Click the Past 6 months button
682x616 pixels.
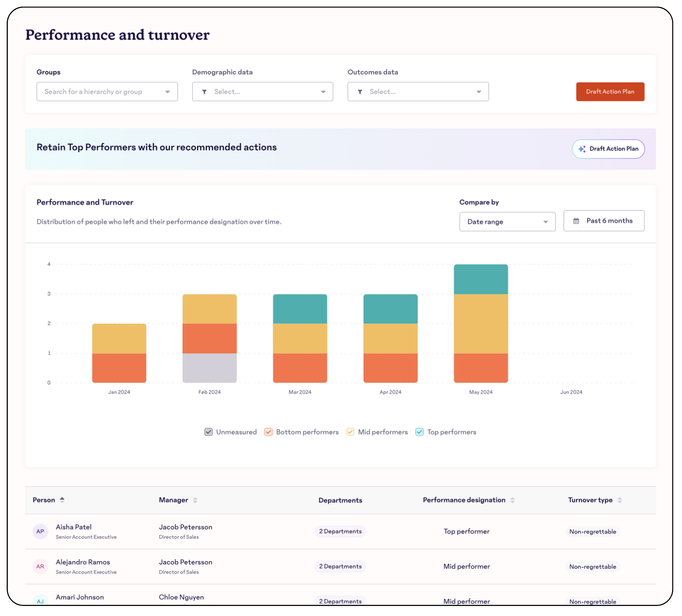click(604, 221)
